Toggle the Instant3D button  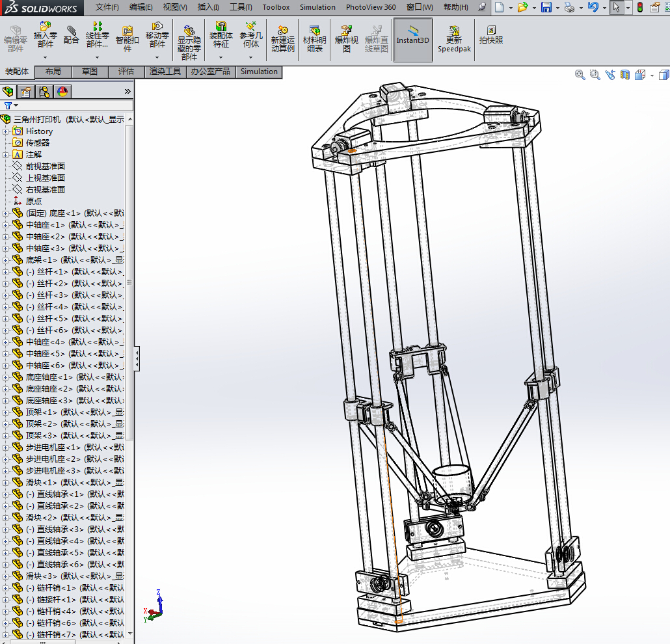[x=413, y=40]
